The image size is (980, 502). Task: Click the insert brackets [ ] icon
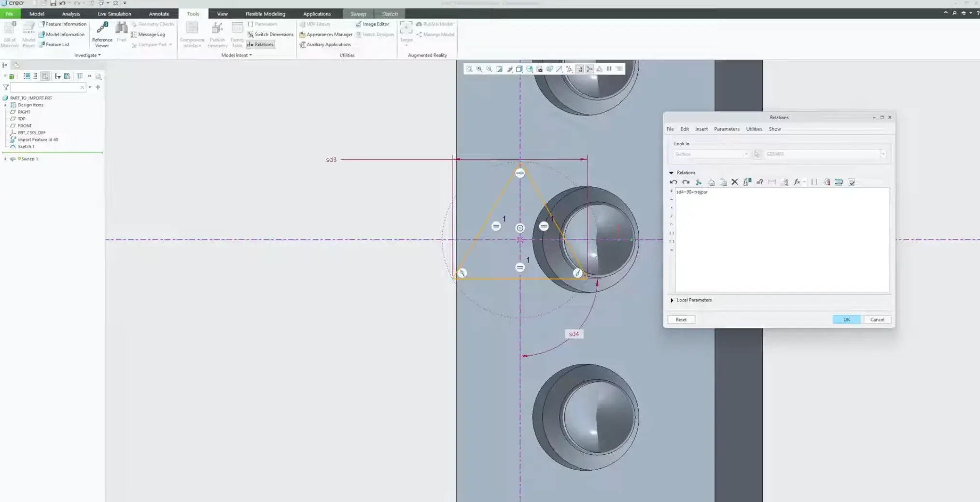point(814,182)
